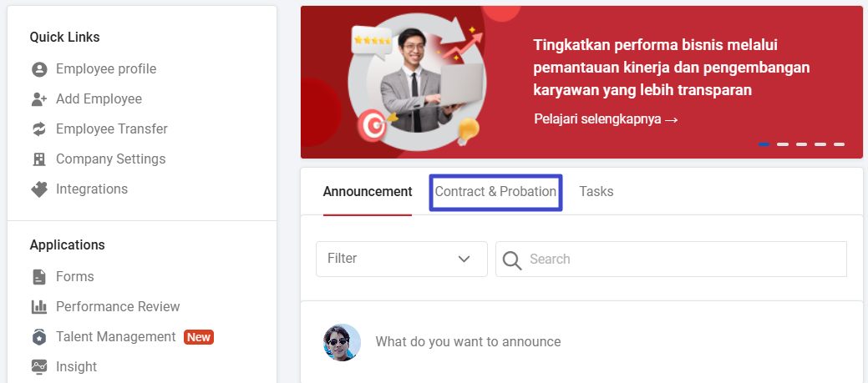Click the Company Settings building icon
The image size is (868, 383).
coord(39,159)
